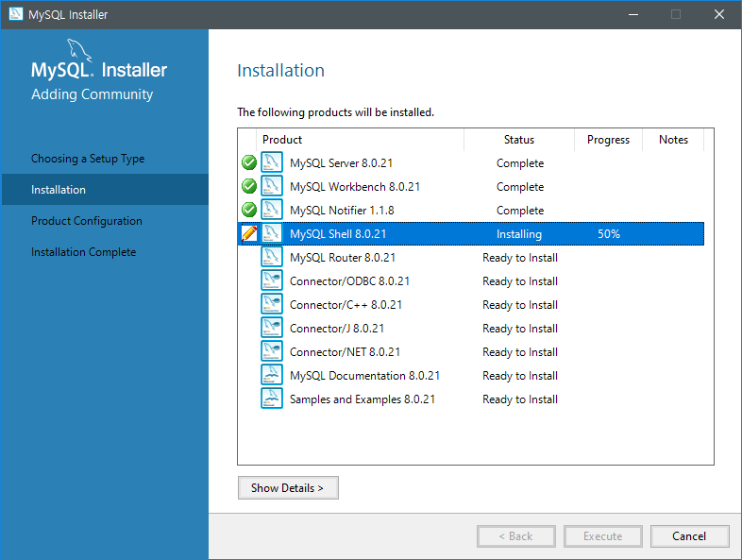Click the MySQL Router 8.0.21 product icon
This screenshot has height=560, width=742.
coord(272,257)
